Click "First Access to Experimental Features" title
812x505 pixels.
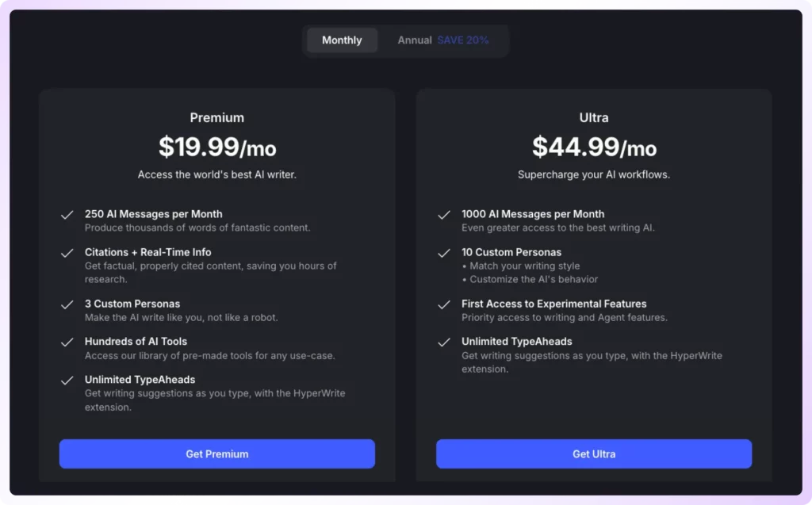[553, 304]
